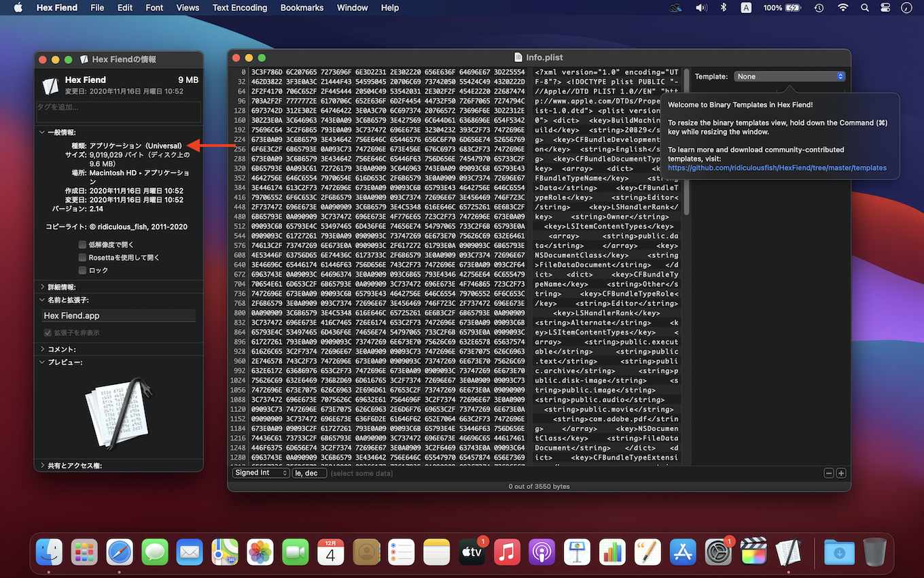Open System Preferences from the Dock
The image size is (924, 578).
[x=718, y=551]
